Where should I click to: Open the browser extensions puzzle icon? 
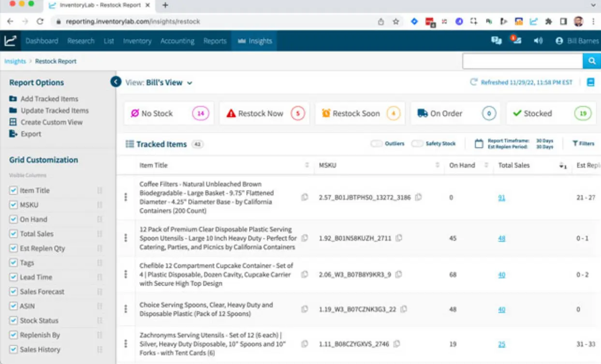point(548,21)
